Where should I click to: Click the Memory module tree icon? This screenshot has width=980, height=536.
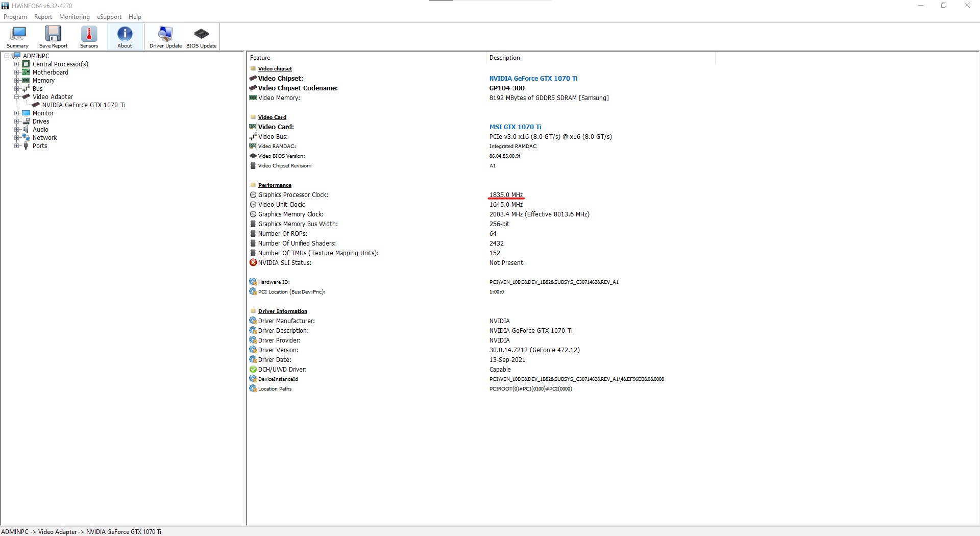(x=26, y=80)
